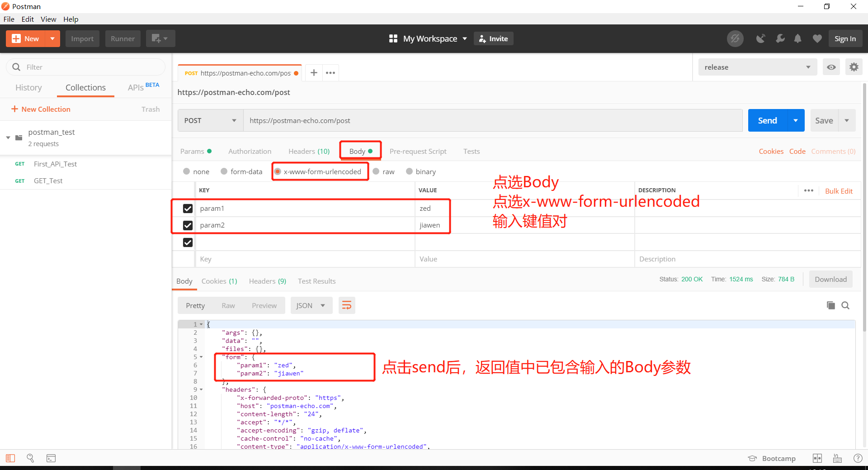
Task: Uncheck the param1 row checkbox
Action: pyautogui.click(x=188, y=208)
